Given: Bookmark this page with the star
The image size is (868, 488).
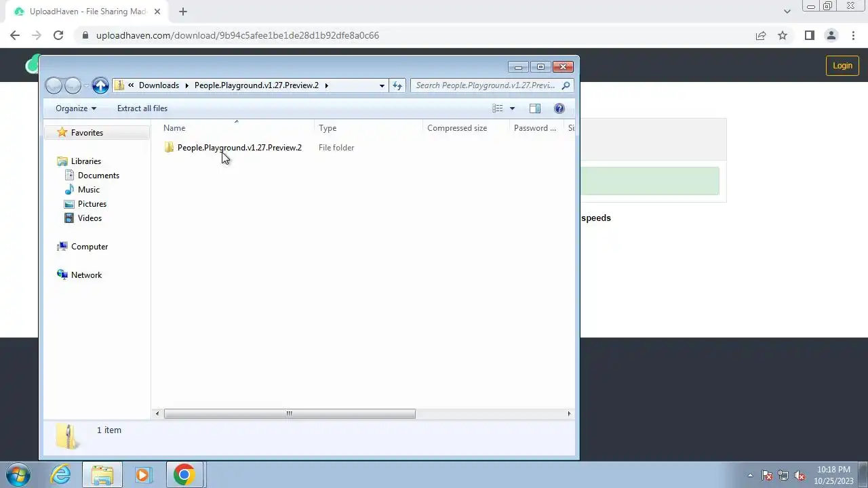Looking at the screenshot, I should tap(783, 35).
